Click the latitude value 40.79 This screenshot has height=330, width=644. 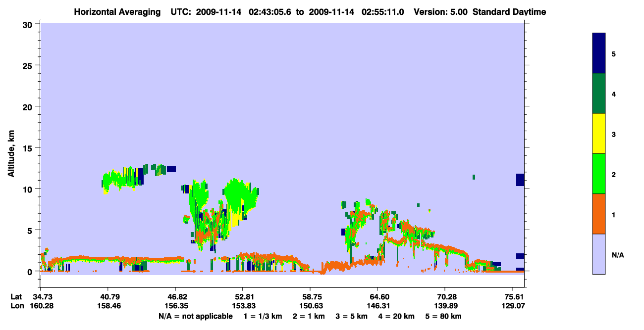coord(107,297)
